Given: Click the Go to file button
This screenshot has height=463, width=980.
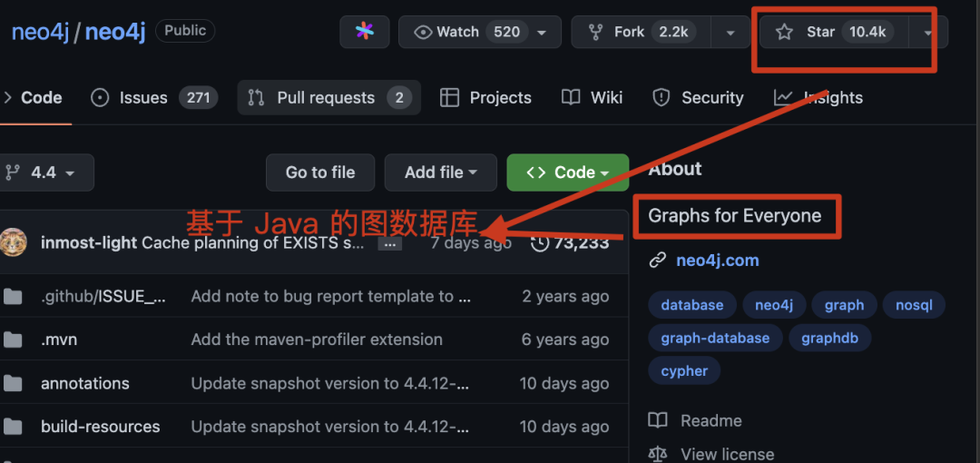Looking at the screenshot, I should tap(320, 172).
